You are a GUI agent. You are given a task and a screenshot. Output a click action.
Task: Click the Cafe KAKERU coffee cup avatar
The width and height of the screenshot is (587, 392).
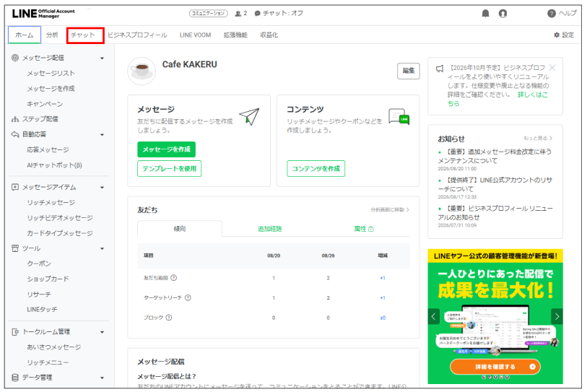(x=142, y=71)
